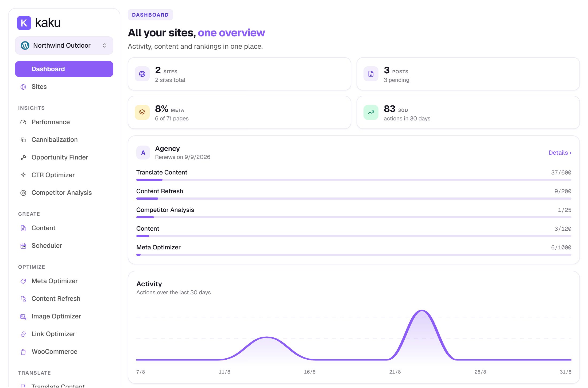The image size is (588, 388).
Task: Open the Sites menu entry
Action: coord(64,87)
